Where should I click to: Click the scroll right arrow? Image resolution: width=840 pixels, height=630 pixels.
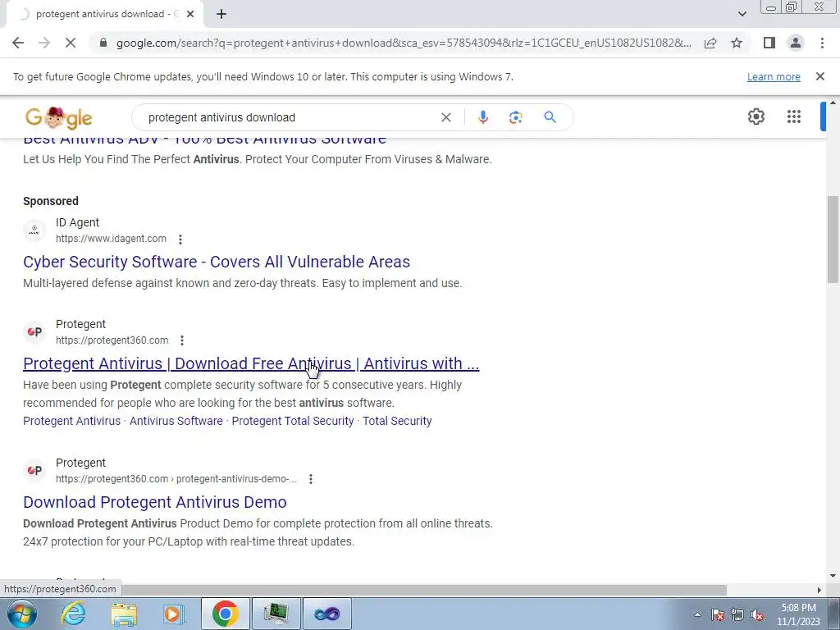819,590
